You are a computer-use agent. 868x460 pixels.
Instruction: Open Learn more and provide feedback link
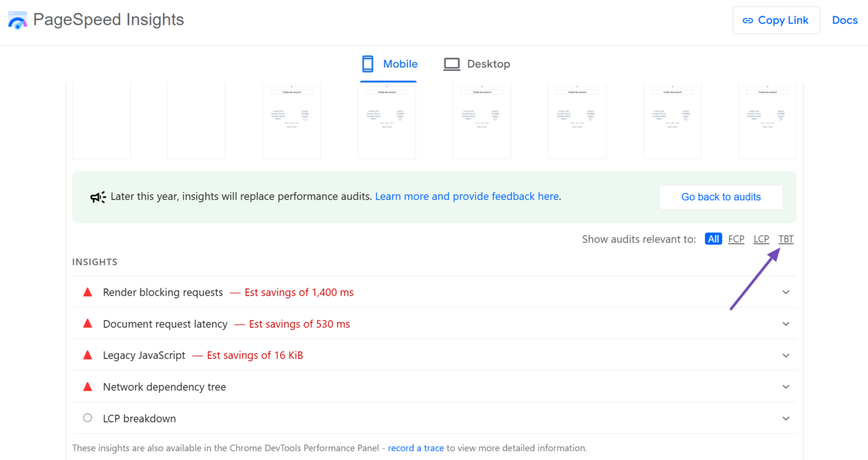tap(467, 197)
